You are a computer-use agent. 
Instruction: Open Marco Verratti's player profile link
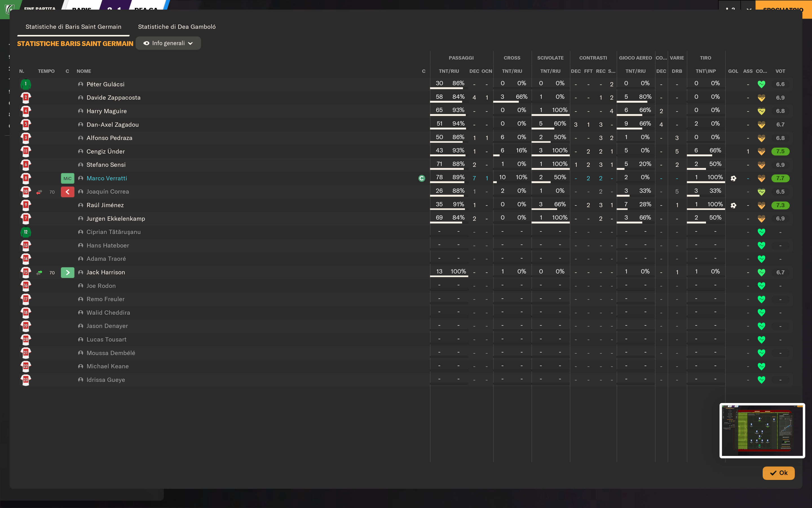click(107, 178)
